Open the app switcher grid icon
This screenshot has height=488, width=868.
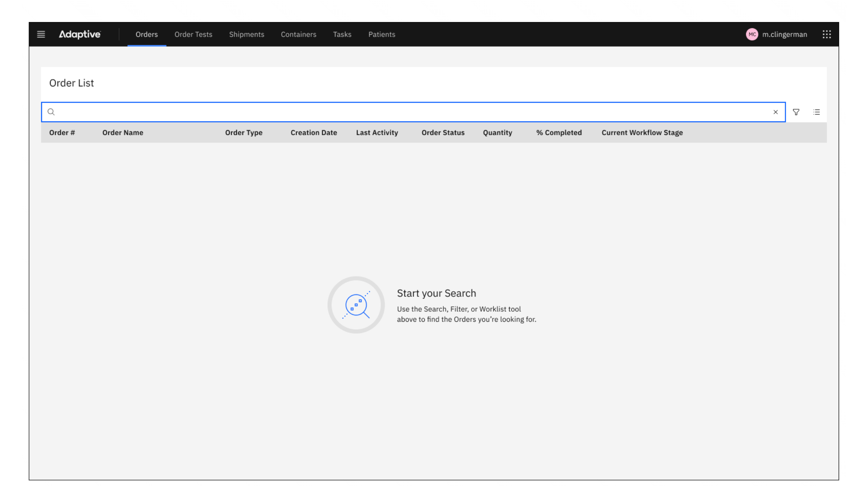tap(826, 34)
